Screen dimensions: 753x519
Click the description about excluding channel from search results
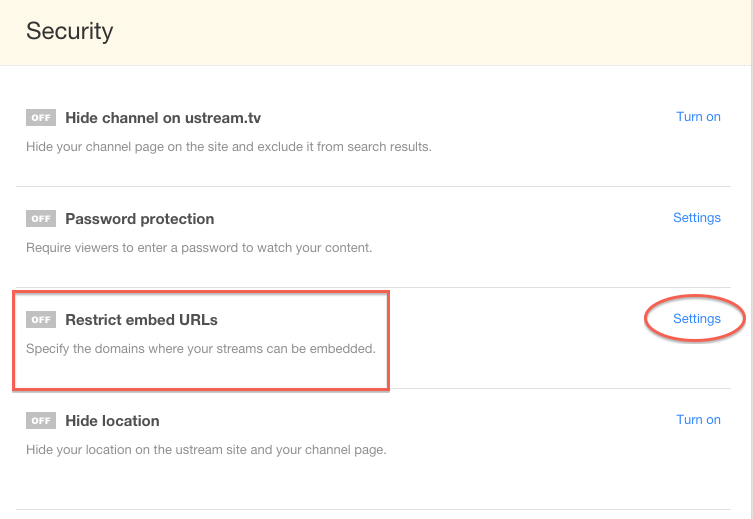point(229,147)
